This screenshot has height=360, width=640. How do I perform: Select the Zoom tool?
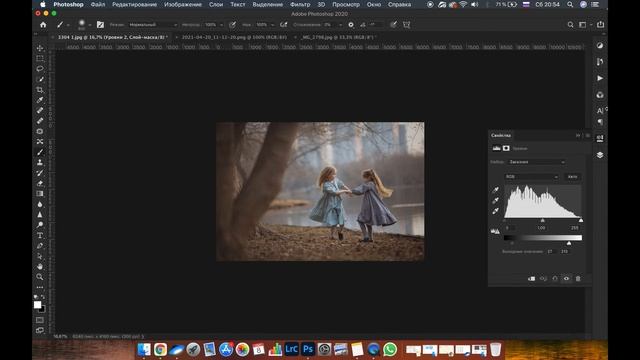[40, 277]
